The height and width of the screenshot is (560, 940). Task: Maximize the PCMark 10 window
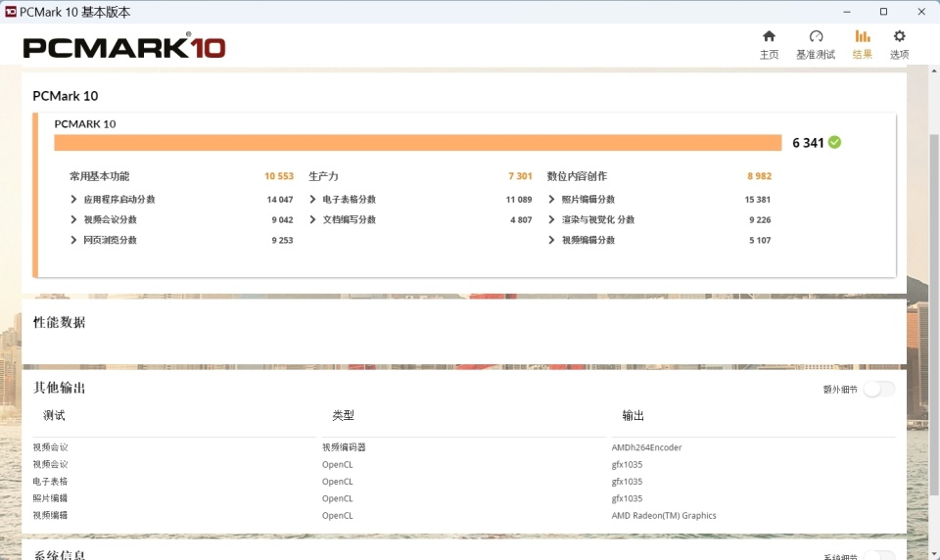pos(883,12)
